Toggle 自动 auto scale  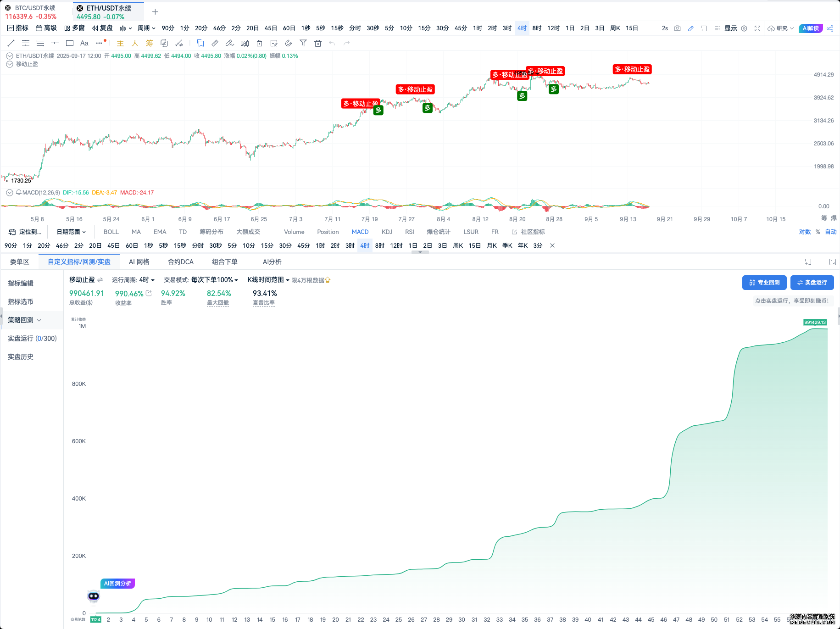point(831,232)
